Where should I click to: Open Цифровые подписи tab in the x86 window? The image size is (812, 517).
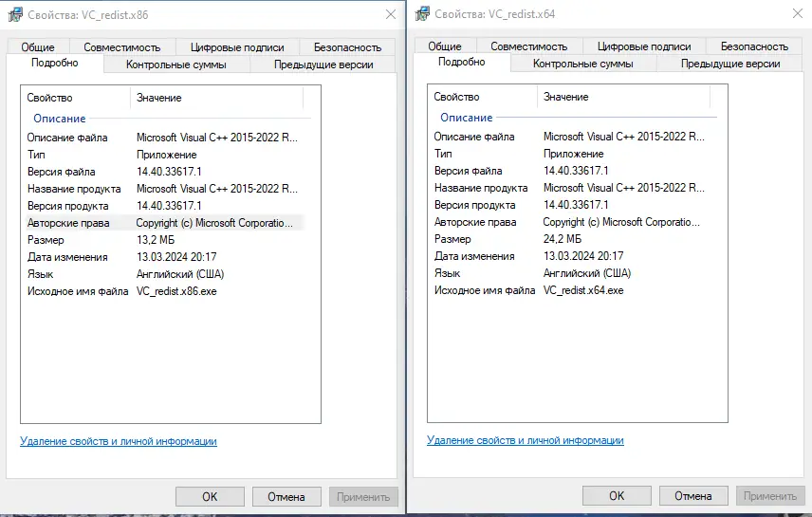pyautogui.click(x=236, y=46)
